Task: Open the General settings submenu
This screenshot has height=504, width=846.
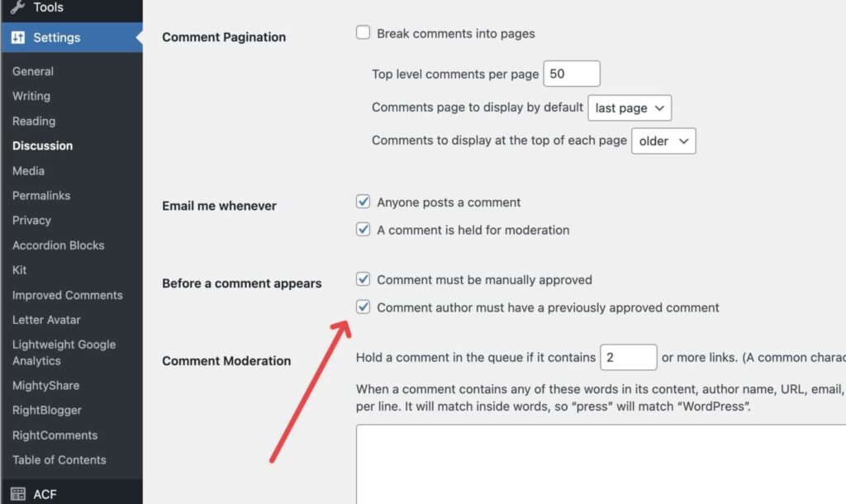Action: point(33,71)
